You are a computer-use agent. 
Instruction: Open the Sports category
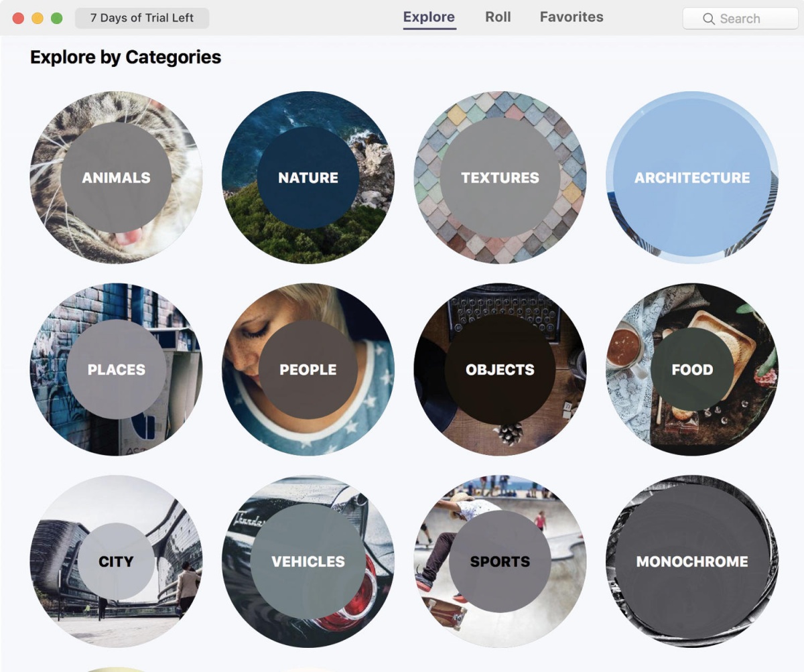tap(500, 561)
